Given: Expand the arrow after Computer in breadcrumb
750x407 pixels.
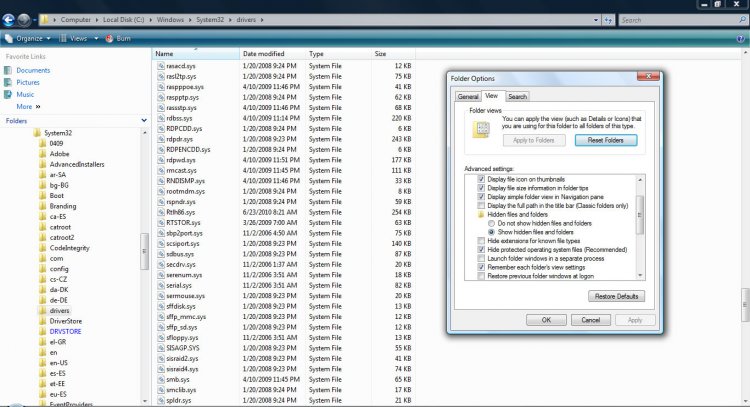Looking at the screenshot, I should click(x=97, y=20).
